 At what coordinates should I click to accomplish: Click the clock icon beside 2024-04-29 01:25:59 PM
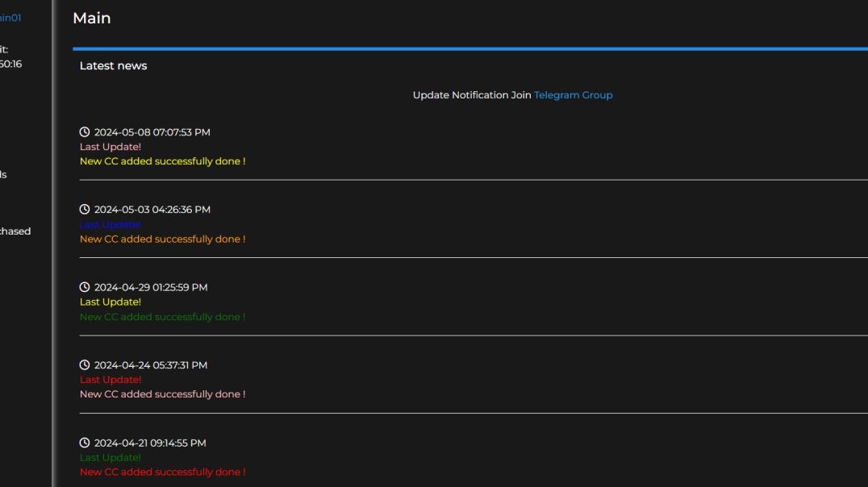point(85,287)
